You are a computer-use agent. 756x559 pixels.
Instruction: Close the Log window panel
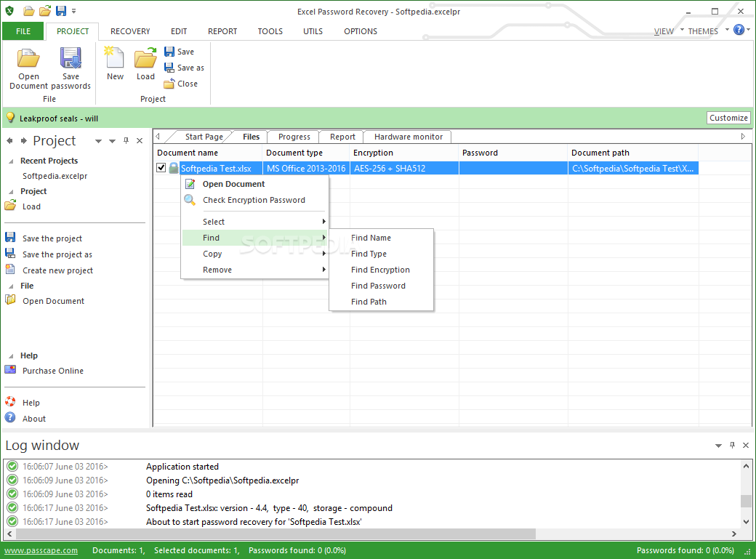pos(746,445)
